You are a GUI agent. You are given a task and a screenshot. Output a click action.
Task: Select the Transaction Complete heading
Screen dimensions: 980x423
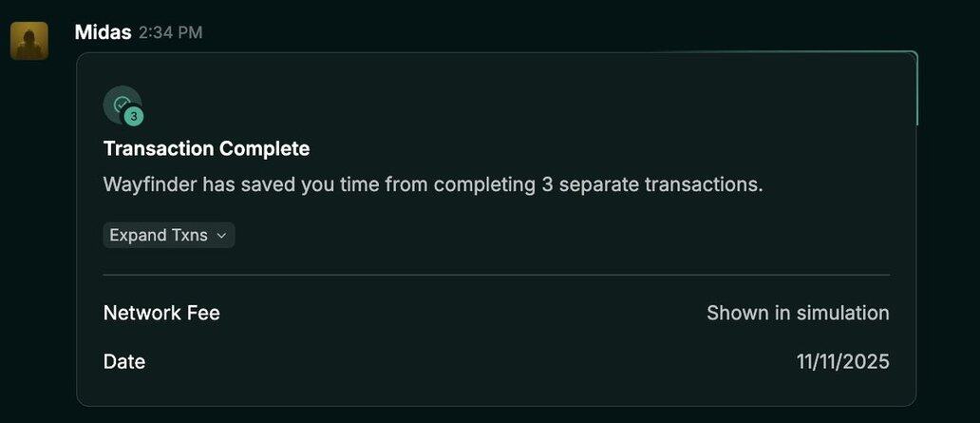pyautogui.click(x=206, y=148)
